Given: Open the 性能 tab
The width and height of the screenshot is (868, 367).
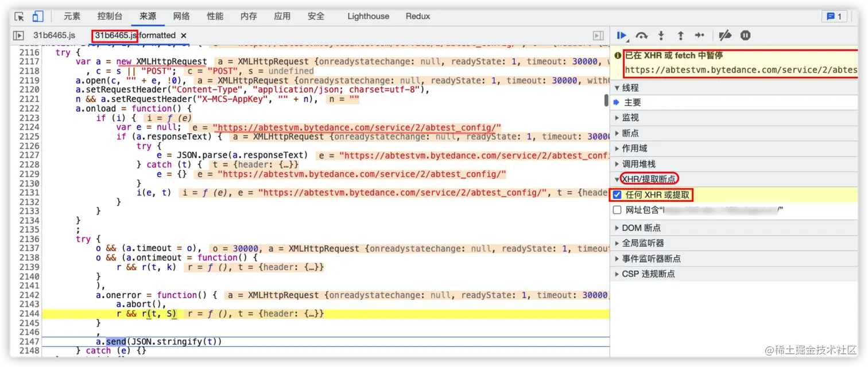Looking at the screenshot, I should (x=215, y=16).
